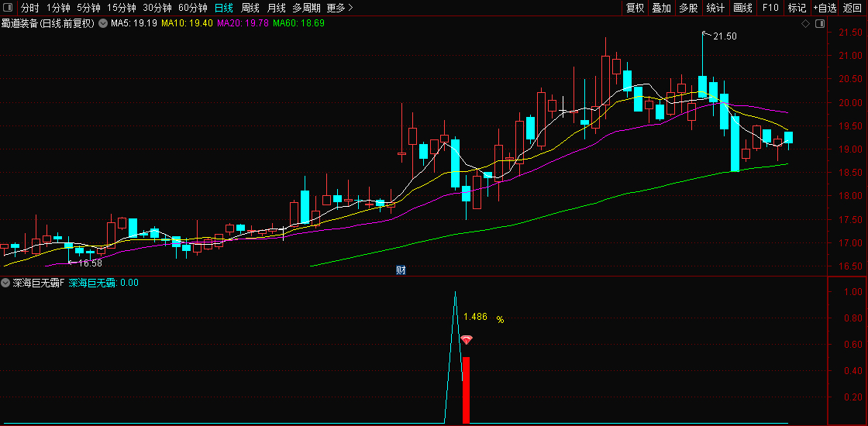Click the 深海巨无霸: 0.00 value label
The height and width of the screenshot is (426, 868).
[x=104, y=283]
